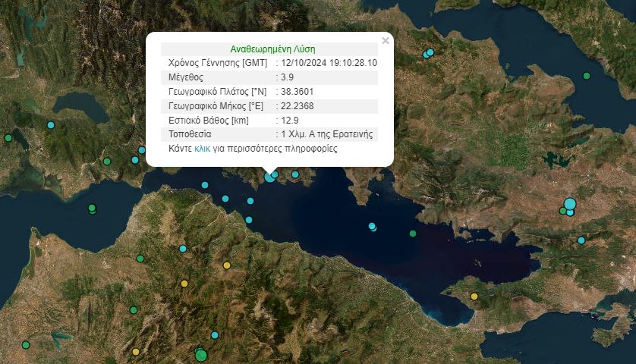Open the 'κλικ' link for more information
Image resolution: width=636 pixels, height=364 pixels.
[202, 149]
